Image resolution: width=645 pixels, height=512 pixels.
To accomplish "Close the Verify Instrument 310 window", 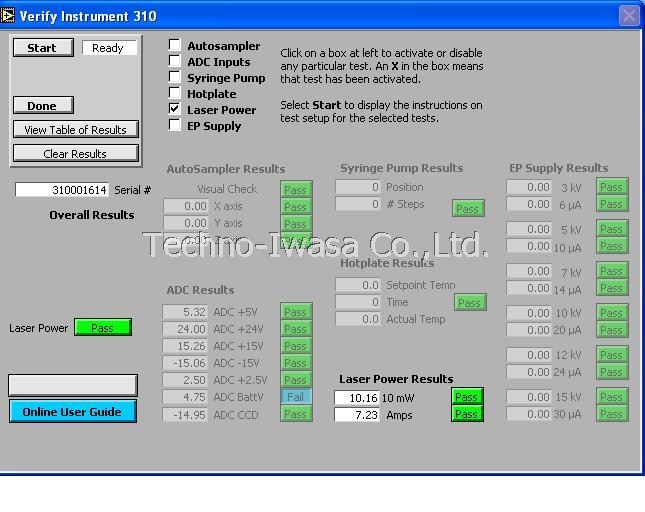I will click(628, 15).
